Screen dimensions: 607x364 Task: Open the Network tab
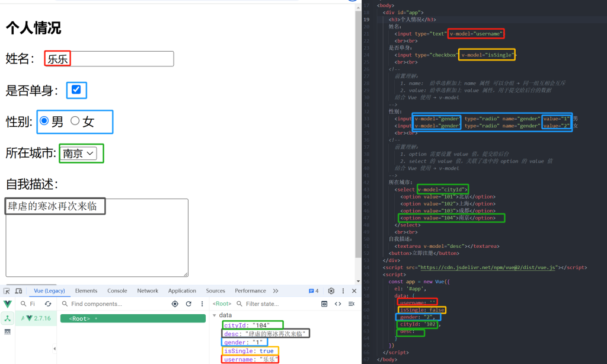tap(148, 291)
